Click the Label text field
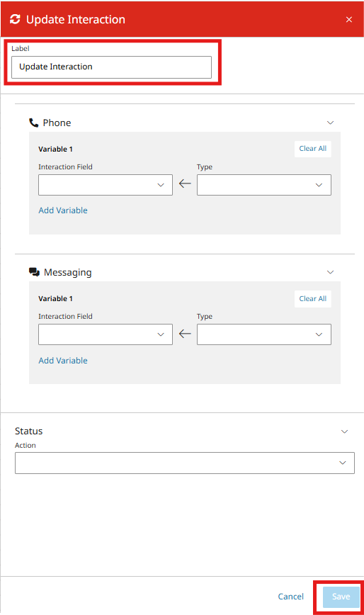This screenshot has width=364, height=615. click(x=111, y=67)
